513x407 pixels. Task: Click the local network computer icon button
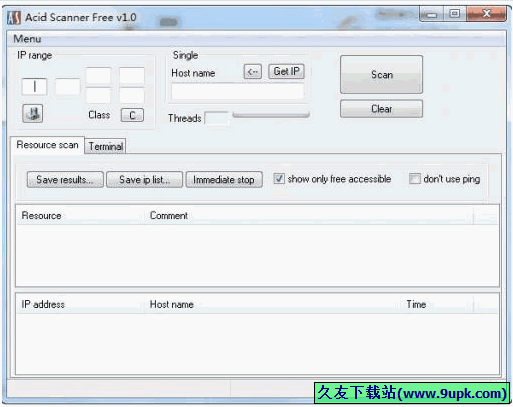coord(32,114)
